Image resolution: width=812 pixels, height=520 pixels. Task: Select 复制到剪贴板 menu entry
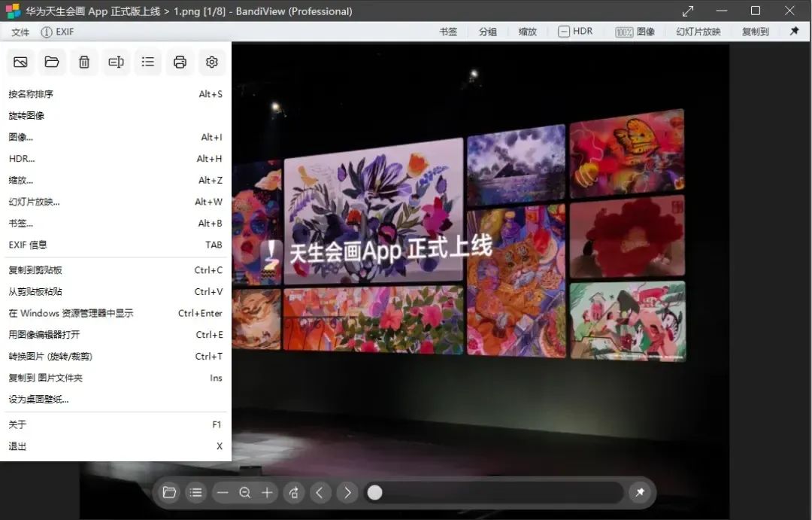116,270
